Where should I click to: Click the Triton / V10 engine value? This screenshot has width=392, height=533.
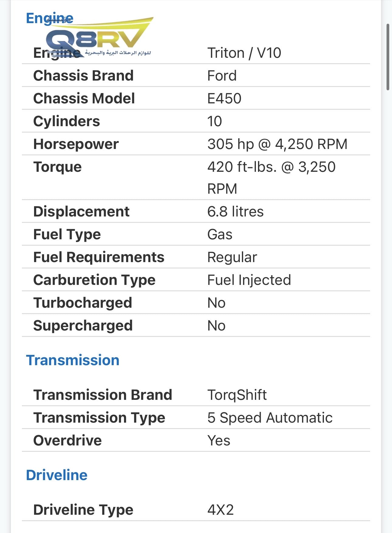tap(244, 53)
